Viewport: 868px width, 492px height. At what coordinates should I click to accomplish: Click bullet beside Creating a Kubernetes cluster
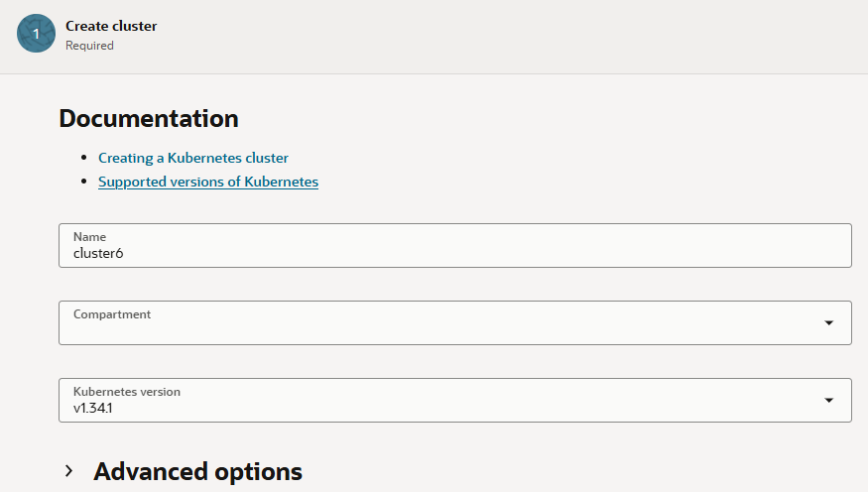[x=85, y=159]
